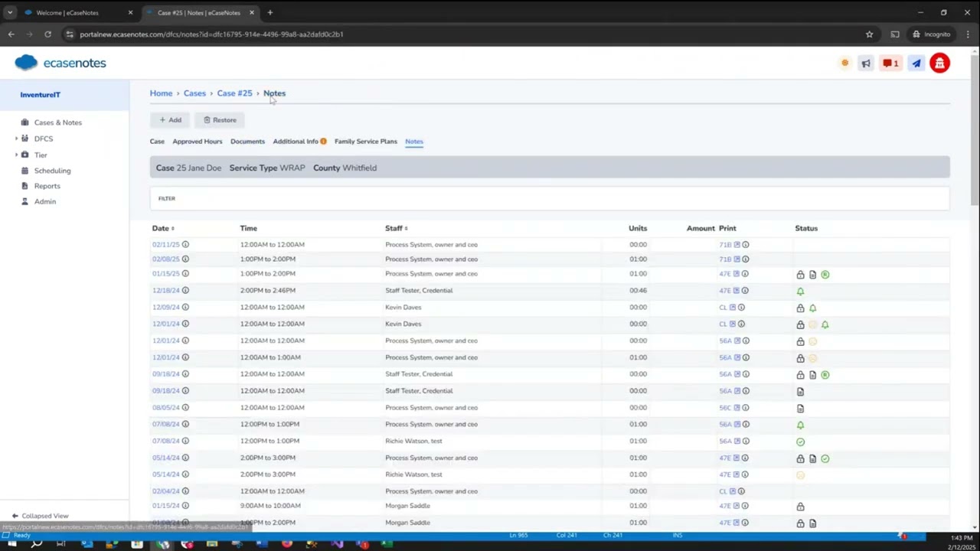Click print info icon in the 02/08/25 row
This screenshot has width=980, height=551.
(x=746, y=259)
